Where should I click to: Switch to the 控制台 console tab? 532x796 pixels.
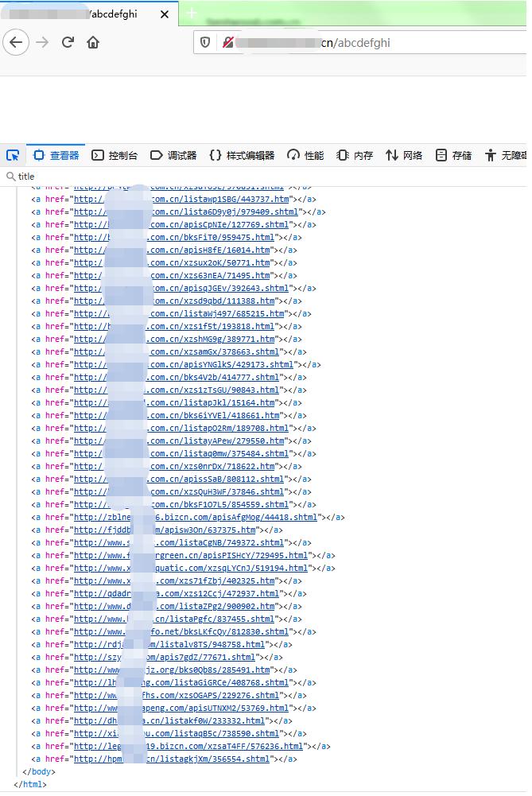115,155
